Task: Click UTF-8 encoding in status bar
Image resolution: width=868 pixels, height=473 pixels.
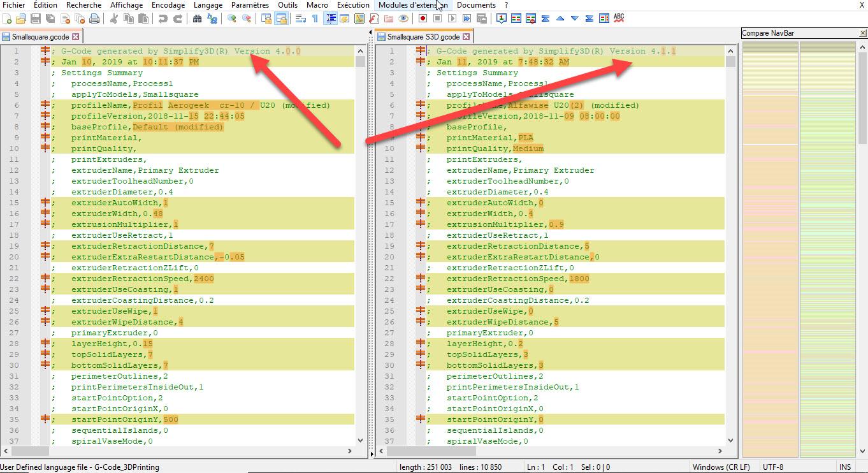Action: click(772, 467)
